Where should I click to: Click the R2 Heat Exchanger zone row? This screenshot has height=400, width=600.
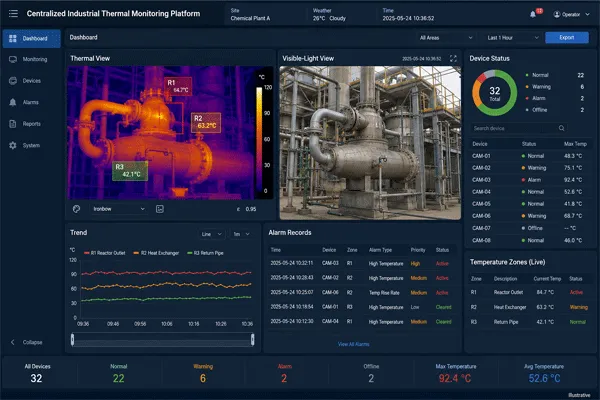(530, 307)
